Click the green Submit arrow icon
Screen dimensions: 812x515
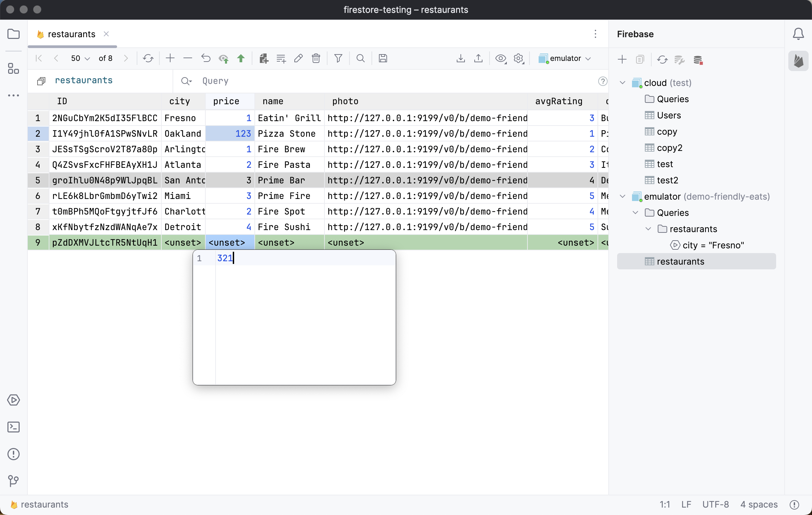click(x=241, y=58)
